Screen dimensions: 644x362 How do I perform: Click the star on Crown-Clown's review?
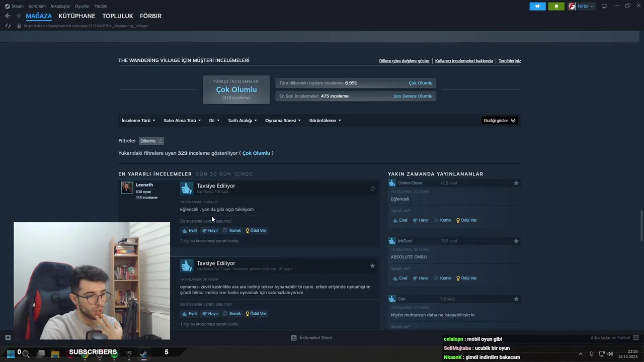tap(516, 183)
